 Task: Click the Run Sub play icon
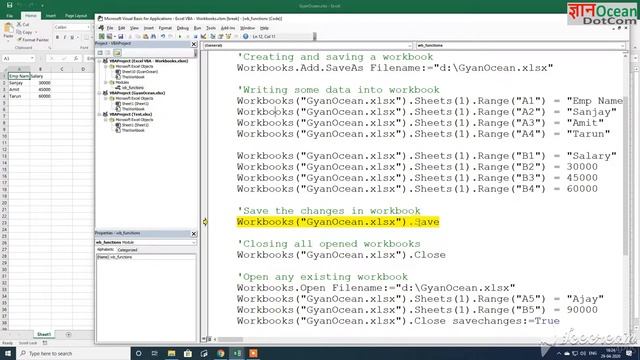pyautogui.click(x=180, y=36)
